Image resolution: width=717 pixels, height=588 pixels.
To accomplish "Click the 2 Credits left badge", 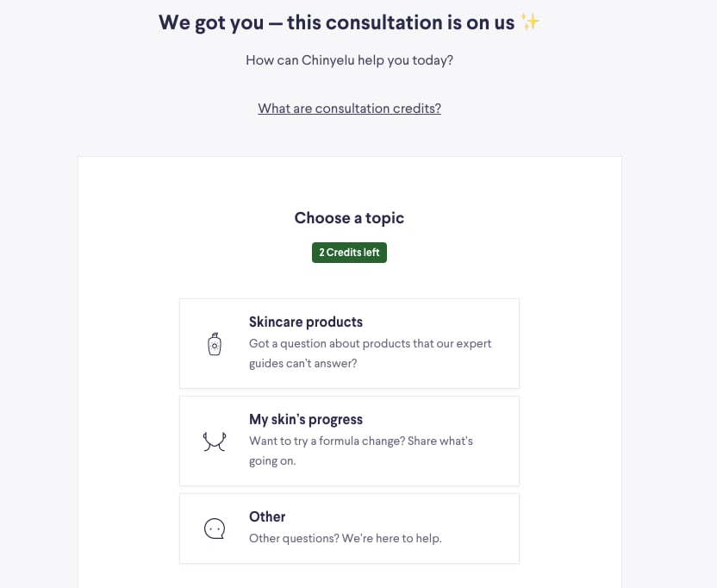I will (349, 253).
